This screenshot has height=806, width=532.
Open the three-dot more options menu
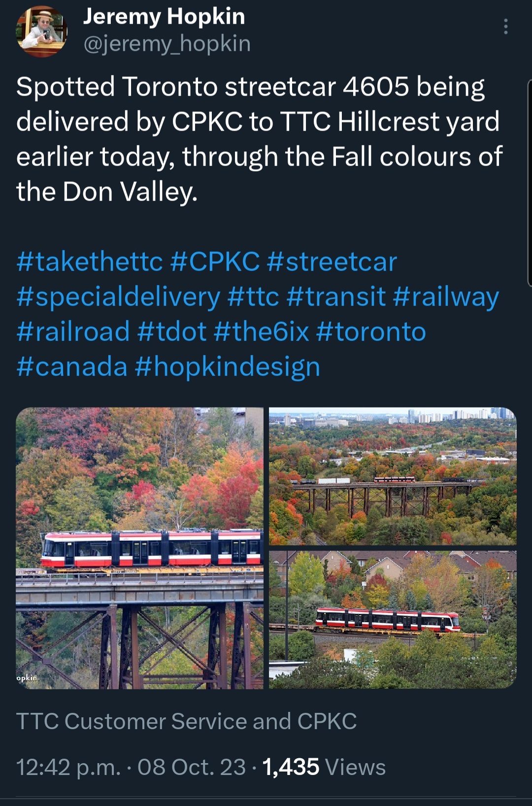coord(505,27)
